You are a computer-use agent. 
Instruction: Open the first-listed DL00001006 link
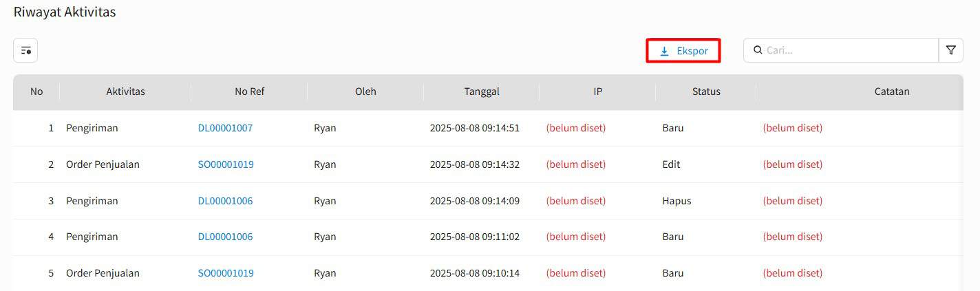pyautogui.click(x=225, y=201)
